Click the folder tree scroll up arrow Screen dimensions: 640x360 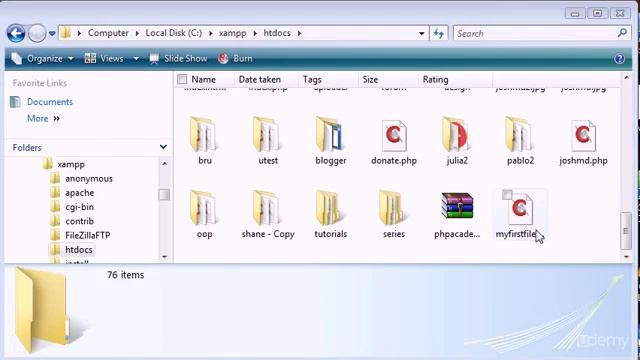click(164, 164)
